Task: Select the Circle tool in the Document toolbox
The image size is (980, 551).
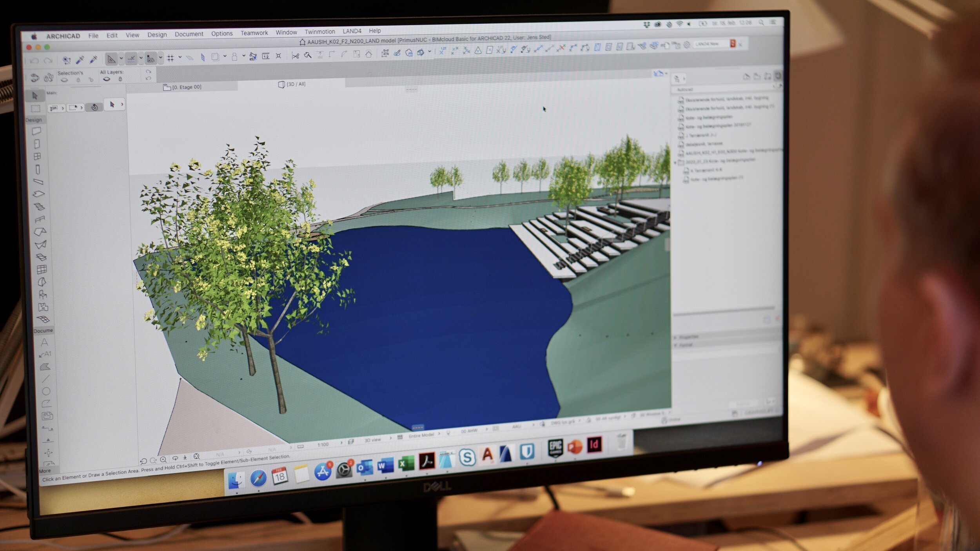Action: pyautogui.click(x=46, y=391)
